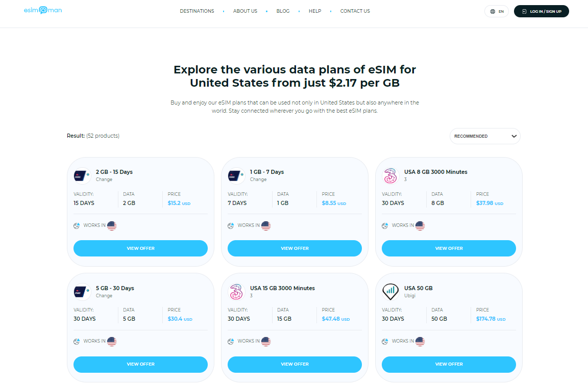
Task: Click Three logo on USA 15 GB plan
Action: [x=236, y=292]
